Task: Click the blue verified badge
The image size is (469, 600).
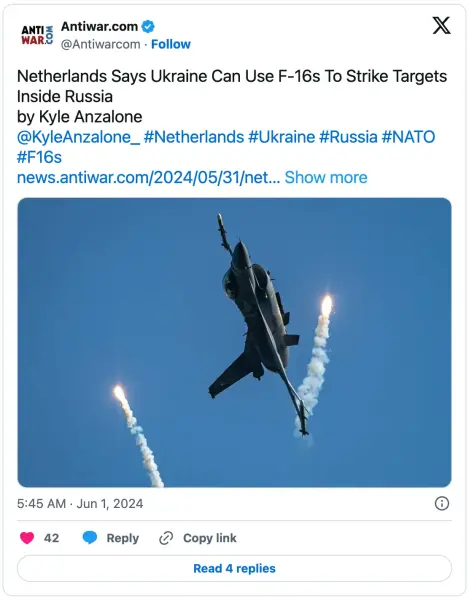Action: pos(148,26)
